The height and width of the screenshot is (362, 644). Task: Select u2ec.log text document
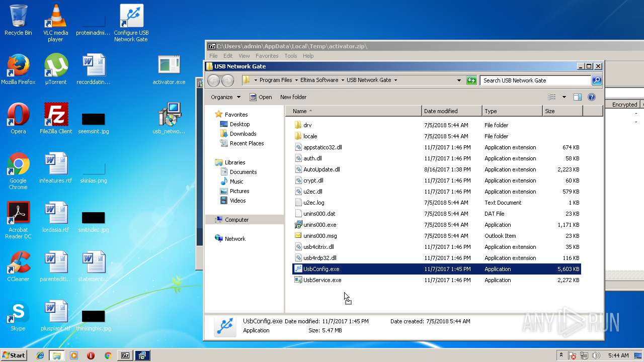click(x=437, y=203)
